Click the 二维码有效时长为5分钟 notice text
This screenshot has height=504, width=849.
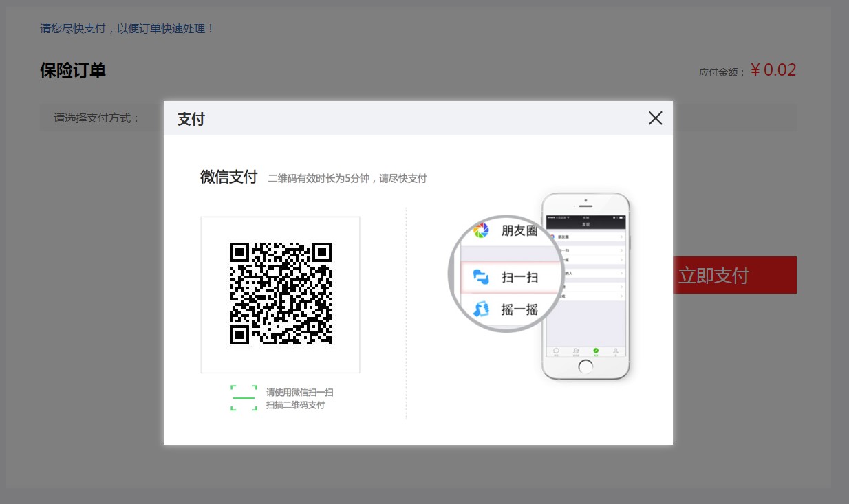(x=347, y=179)
